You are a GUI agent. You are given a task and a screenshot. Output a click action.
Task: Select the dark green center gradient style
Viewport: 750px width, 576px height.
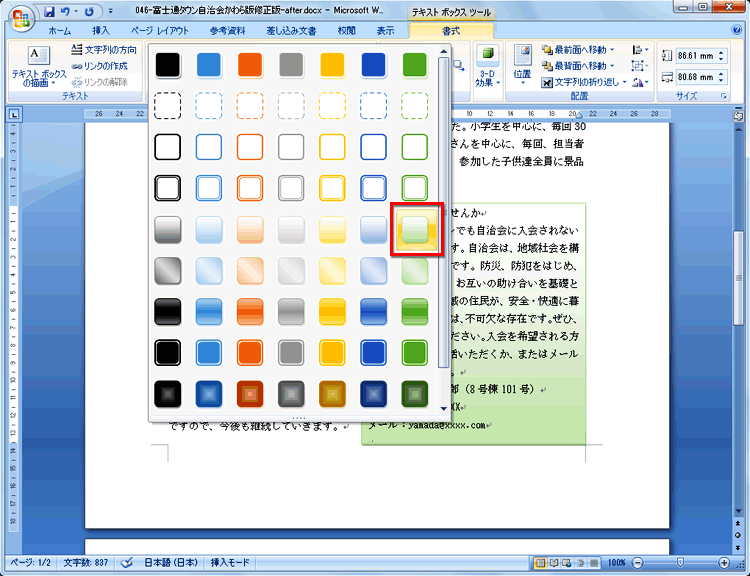(414, 394)
